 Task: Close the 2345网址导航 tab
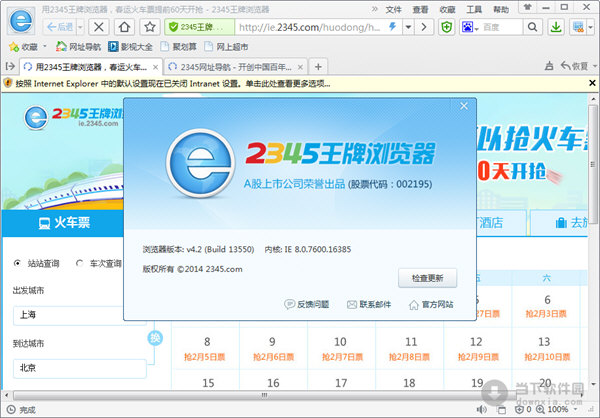click(x=300, y=67)
